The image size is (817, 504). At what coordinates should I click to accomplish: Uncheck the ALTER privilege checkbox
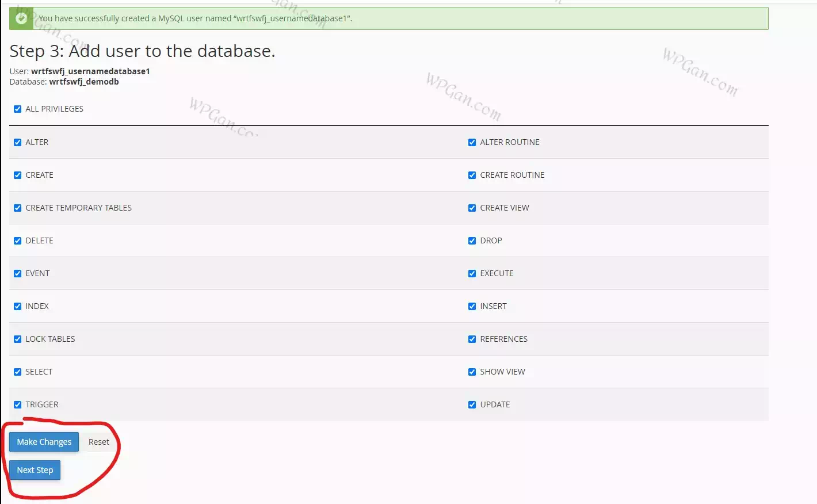(17, 142)
